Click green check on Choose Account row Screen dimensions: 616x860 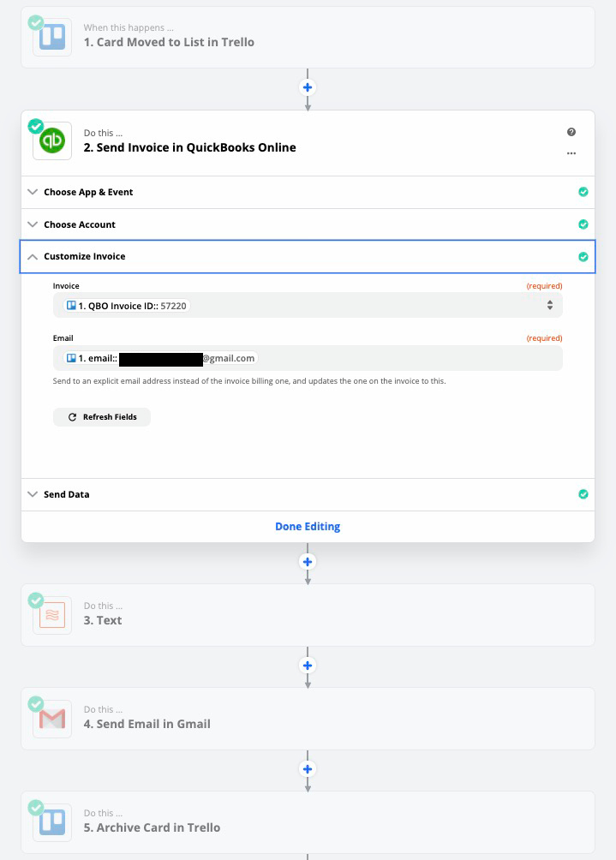pos(583,224)
